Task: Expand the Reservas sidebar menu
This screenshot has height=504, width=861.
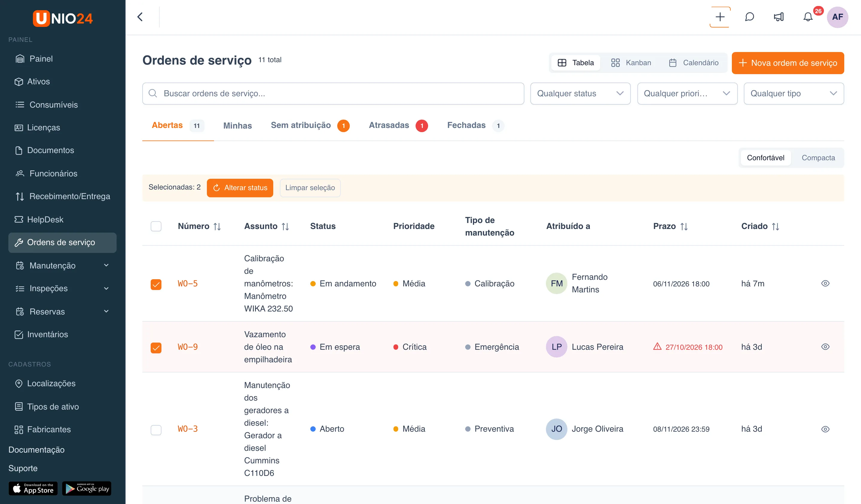Action: pyautogui.click(x=62, y=311)
